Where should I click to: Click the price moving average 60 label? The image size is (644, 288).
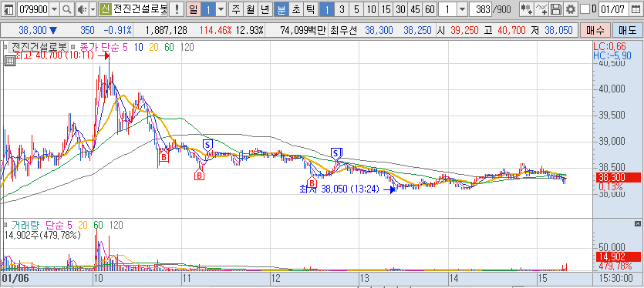click(169, 47)
